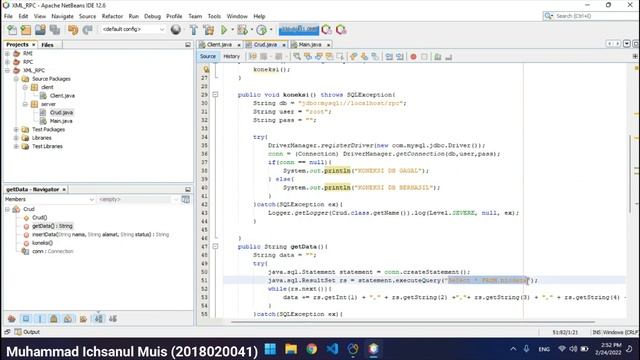640x360 pixels.
Task: Switch to the Files panel tab
Action: [47, 45]
